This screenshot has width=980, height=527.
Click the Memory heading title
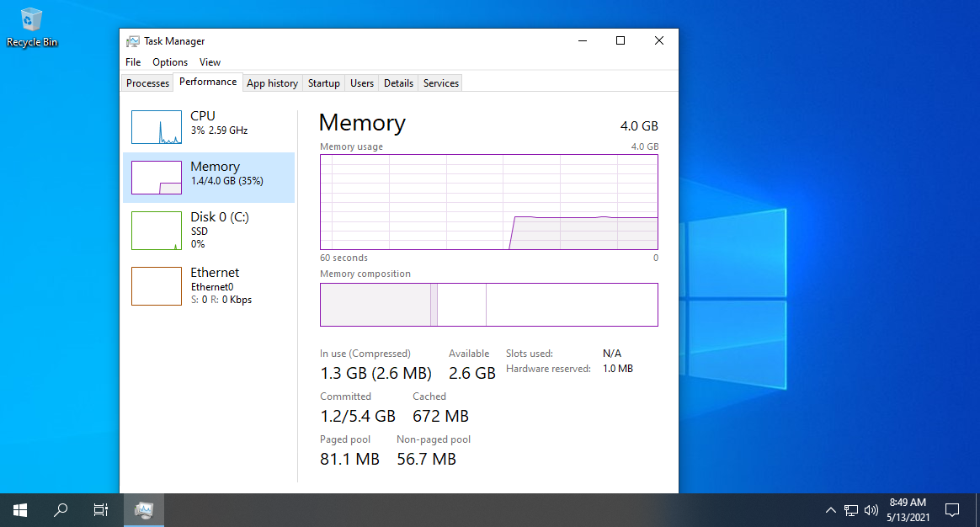point(362,123)
